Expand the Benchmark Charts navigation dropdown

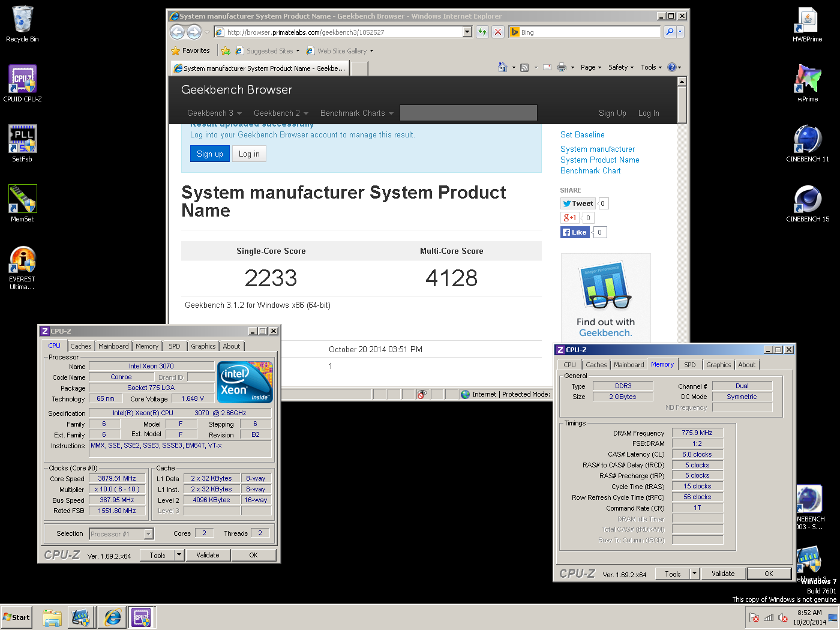click(x=357, y=113)
